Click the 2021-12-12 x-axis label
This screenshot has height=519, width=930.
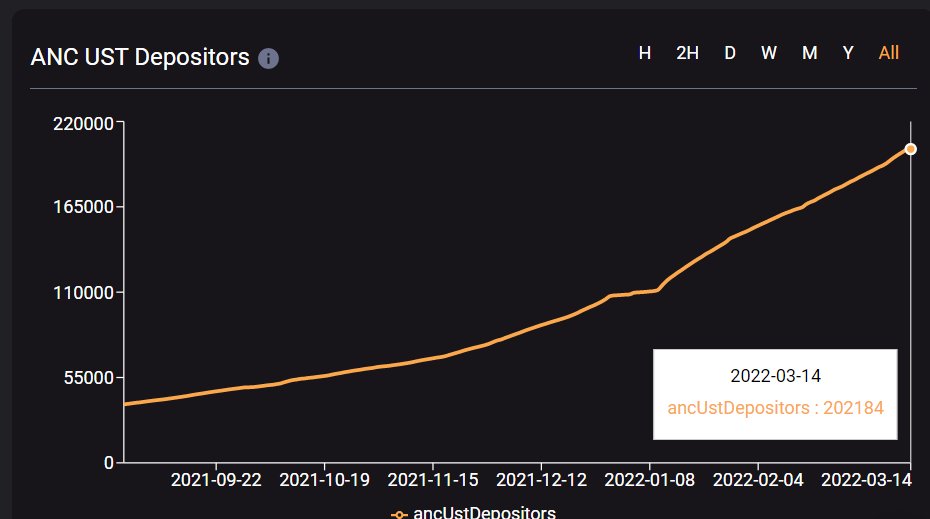coord(541,480)
